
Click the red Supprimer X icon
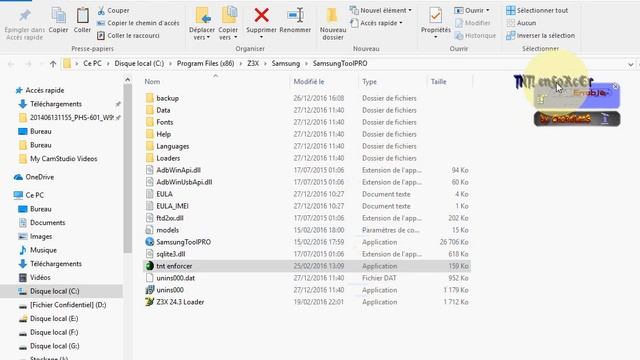pos(261,16)
